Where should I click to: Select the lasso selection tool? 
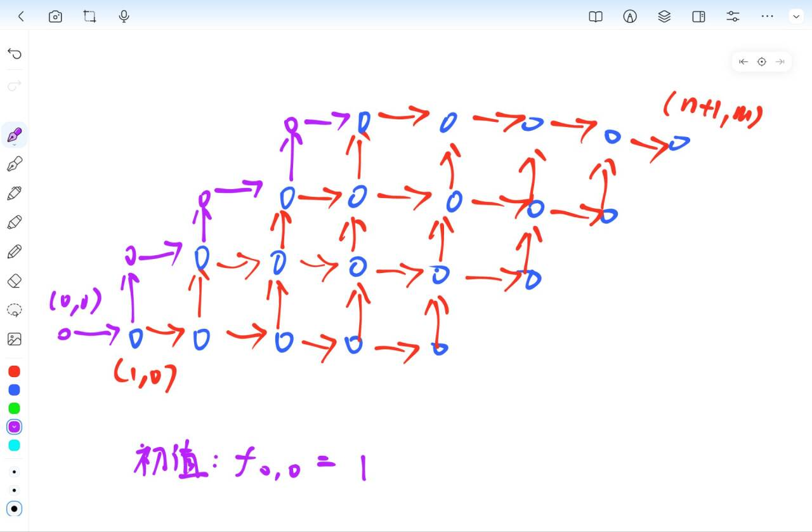[x=15, y=310]
